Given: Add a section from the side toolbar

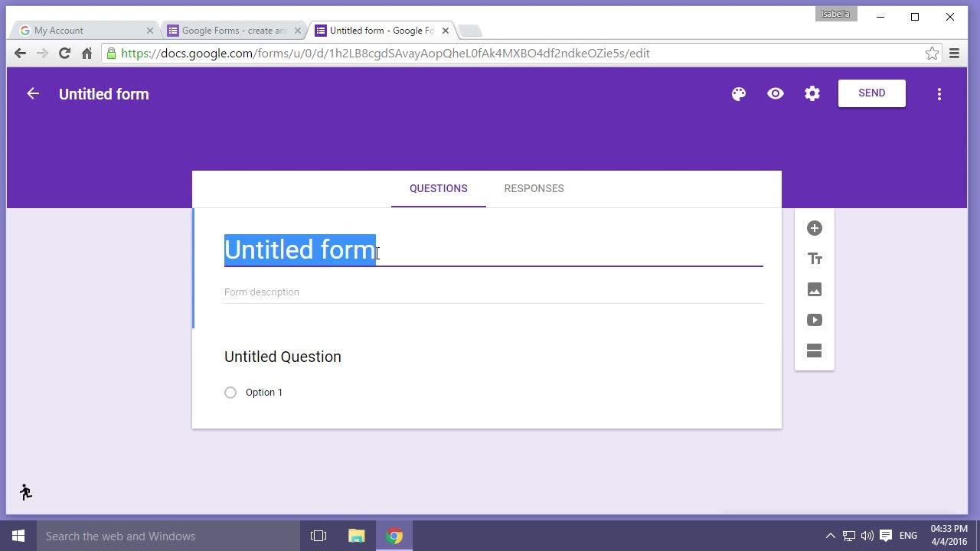Looking at the screenshot, I should 815,350.
